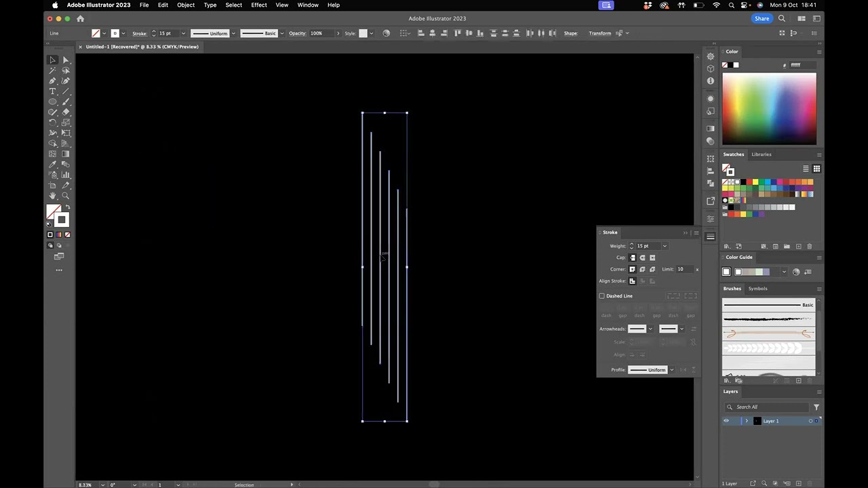Open Variable Width Profile dropdown in Control bar
The width and height of the screenshot is (868, 488).
(233, 33)
